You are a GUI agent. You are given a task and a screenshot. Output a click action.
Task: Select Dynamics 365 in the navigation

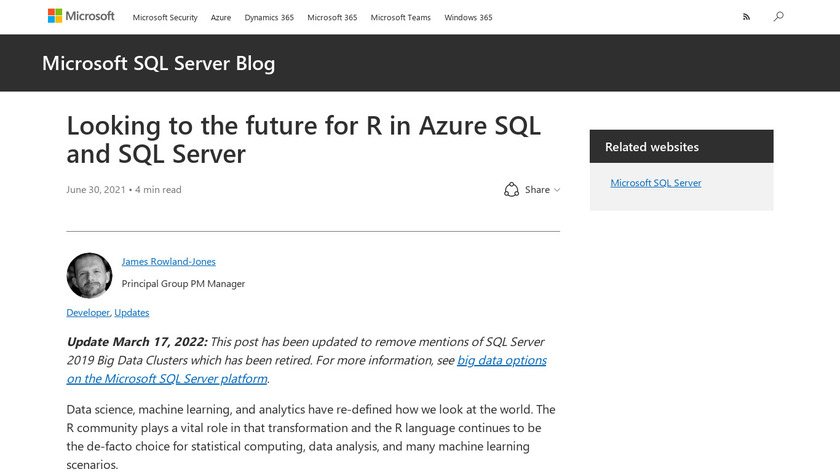[269, 17]
